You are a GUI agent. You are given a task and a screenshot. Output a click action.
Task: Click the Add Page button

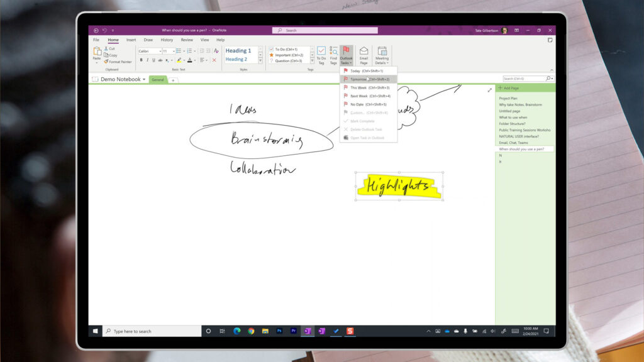509,88
